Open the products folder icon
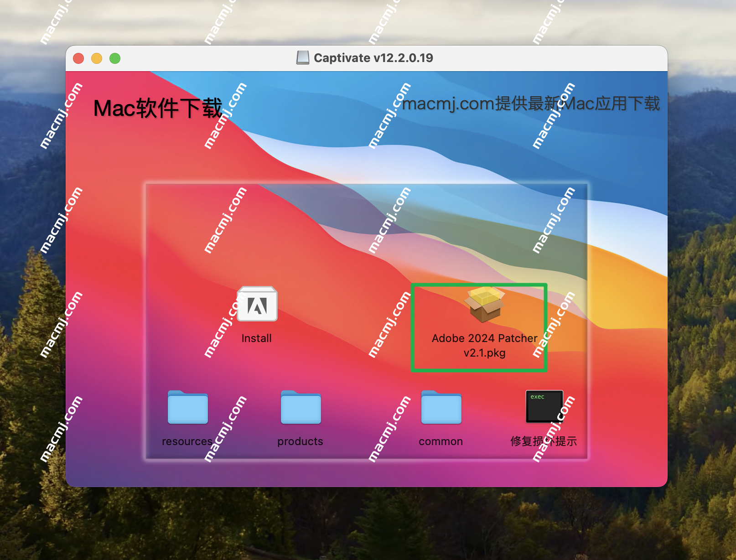This screenshot has width=736, height=560. [x=301, y=407]
